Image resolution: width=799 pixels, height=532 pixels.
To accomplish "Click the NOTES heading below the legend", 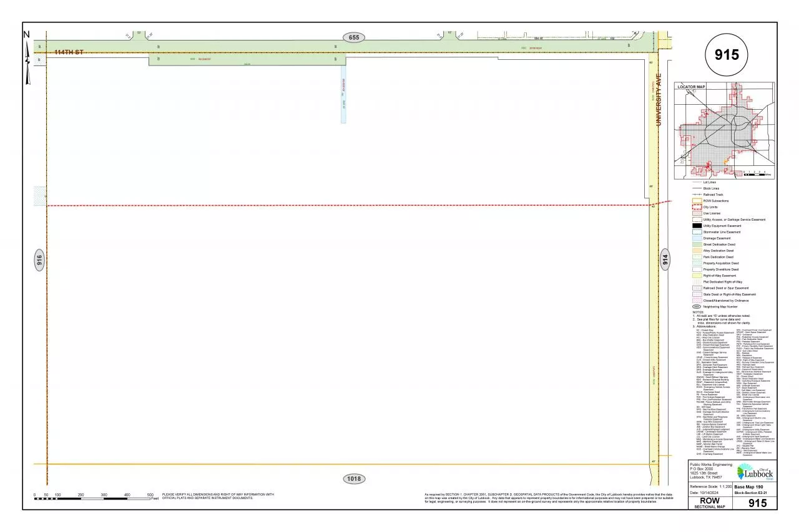I will click(x=697, y=312).
